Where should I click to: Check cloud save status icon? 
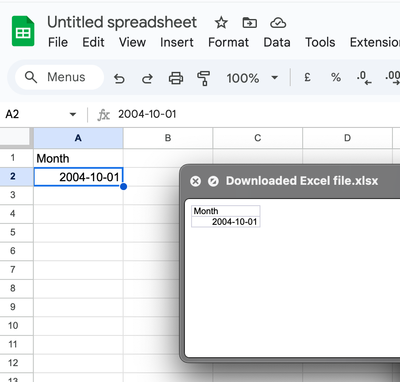click(278, 23)
